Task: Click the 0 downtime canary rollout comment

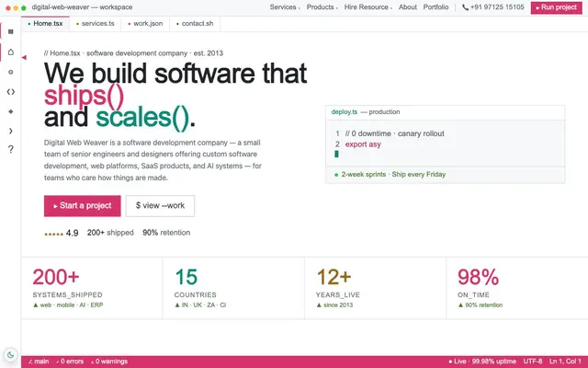Action: [x=394, y=133]
